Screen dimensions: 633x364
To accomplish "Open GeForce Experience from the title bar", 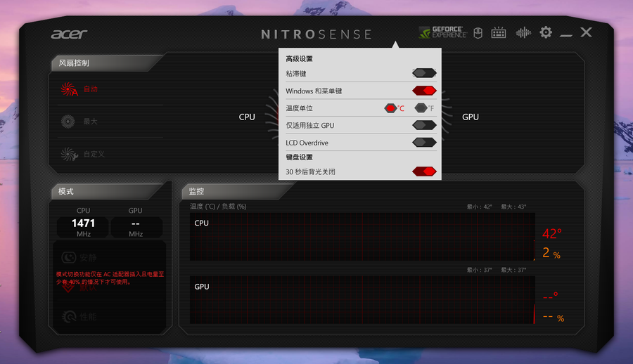I will pyautogui.click(x=442, y=32).
